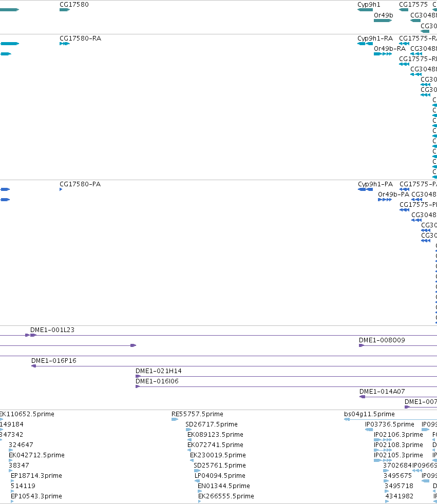
Task: Click the CG17575 gene label
Action: (413, 5)
